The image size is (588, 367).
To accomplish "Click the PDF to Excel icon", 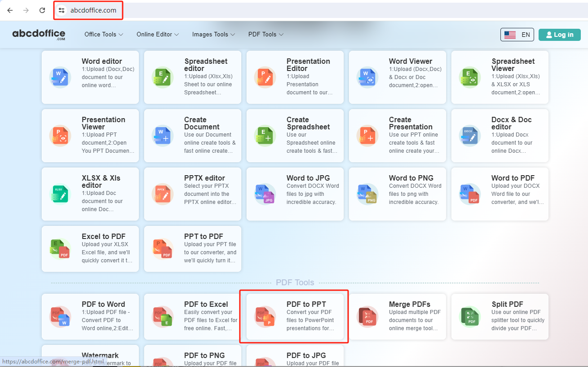I will [163, 317].
